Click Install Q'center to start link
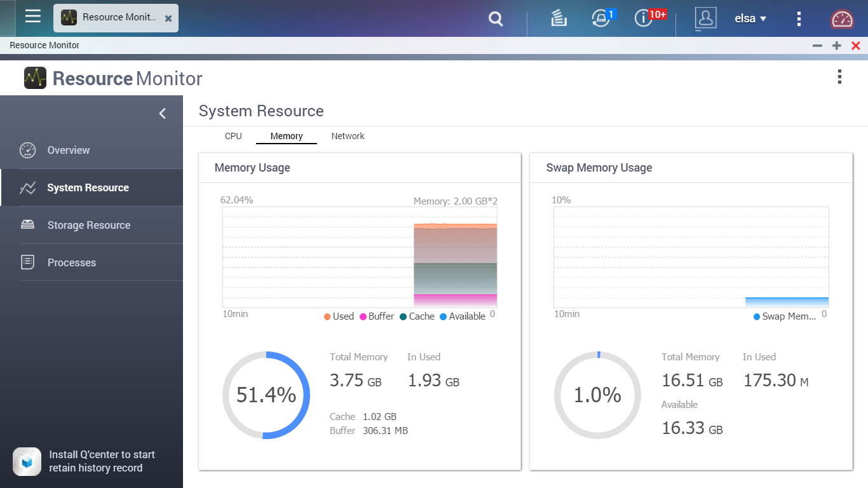Screen dimensions: 868x488 click(x=102, y=455)
